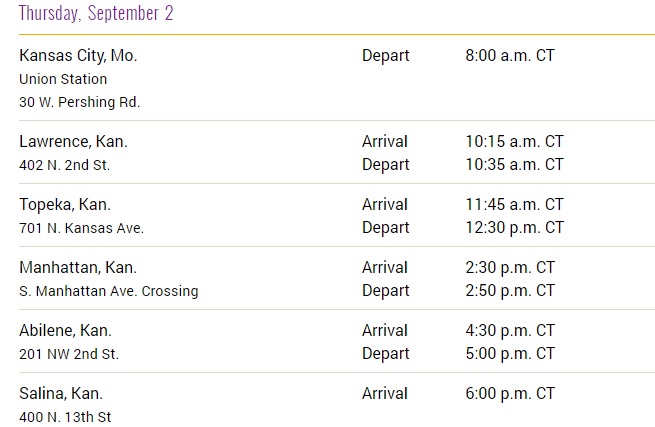Click the 8:00 a.m. CT departure time
Image resolution: width=655 pixels, height=427 pixels.
510,56
